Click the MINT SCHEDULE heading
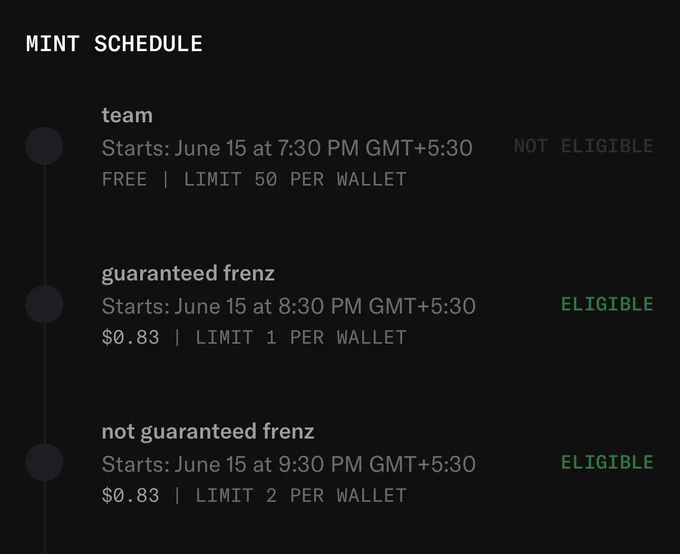Image resolution: width=680 pixels, height=554 pixels. pyautogui.click(x=114, y=44)
